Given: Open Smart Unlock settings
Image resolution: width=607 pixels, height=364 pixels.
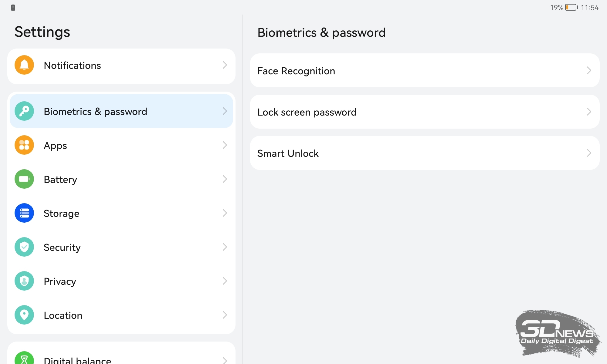Looking at the screenshot, I should [x=425, y=153].
